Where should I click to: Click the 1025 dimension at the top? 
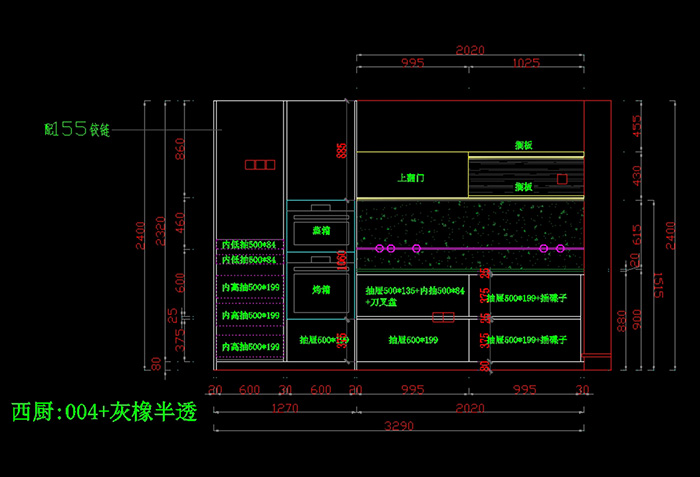525,62
